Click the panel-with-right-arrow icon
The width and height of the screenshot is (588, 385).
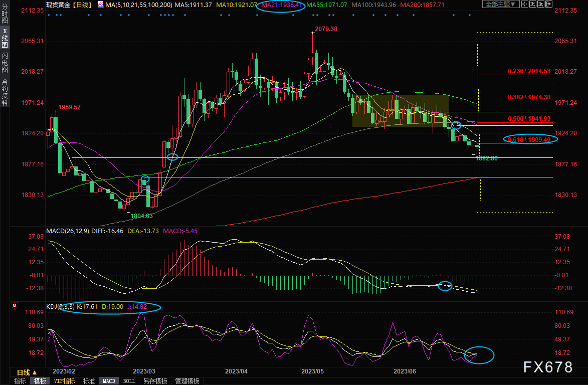[549, 4]
